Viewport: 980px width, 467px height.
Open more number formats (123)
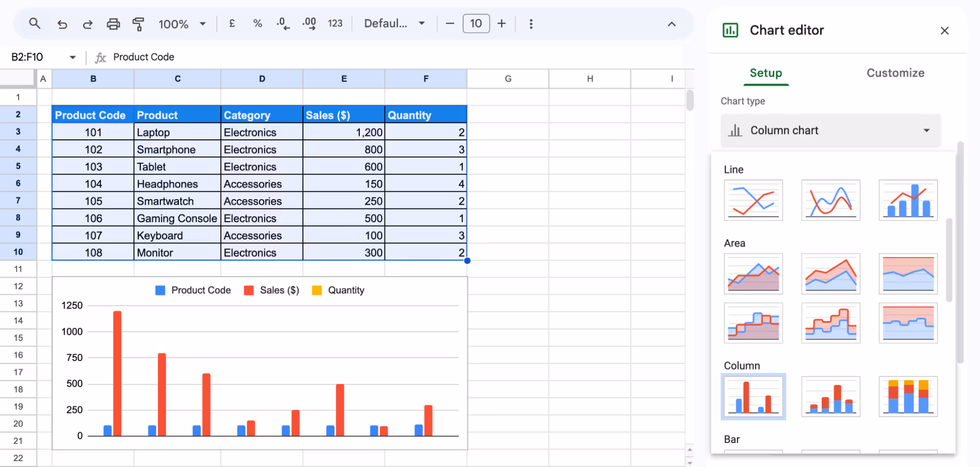(335, 23)
